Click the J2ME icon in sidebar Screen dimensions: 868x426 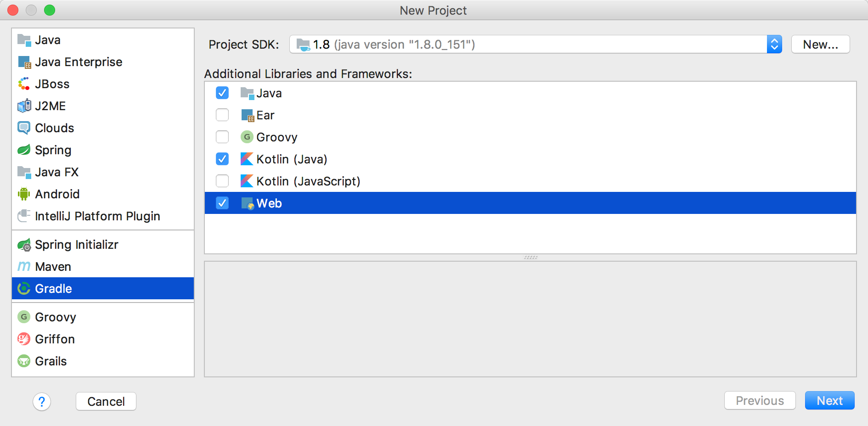[24, 106]
